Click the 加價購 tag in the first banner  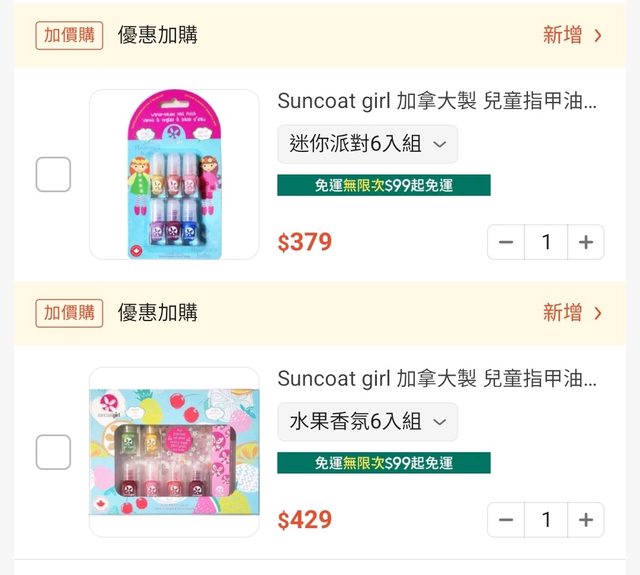pos(69,35)
